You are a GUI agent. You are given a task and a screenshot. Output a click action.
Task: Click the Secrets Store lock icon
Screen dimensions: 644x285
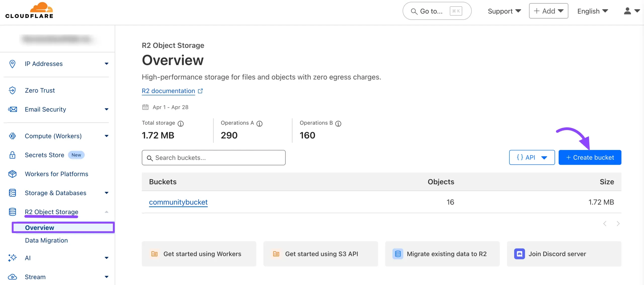click(12, 155)
